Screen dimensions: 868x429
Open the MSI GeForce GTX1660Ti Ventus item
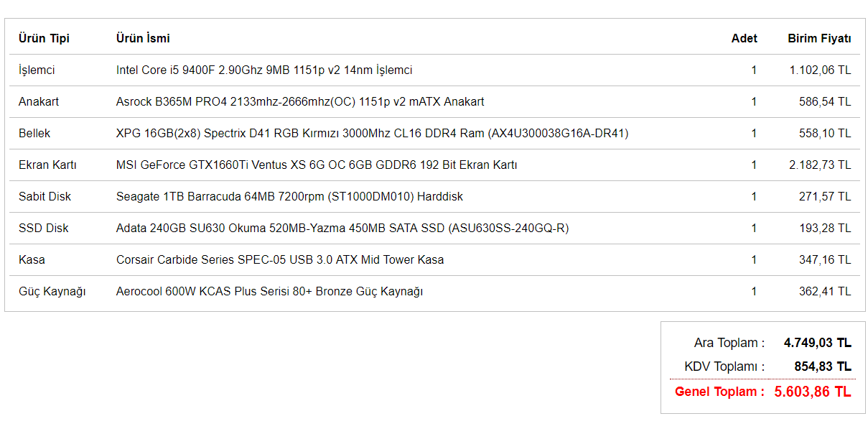click(x=317, y=165)
